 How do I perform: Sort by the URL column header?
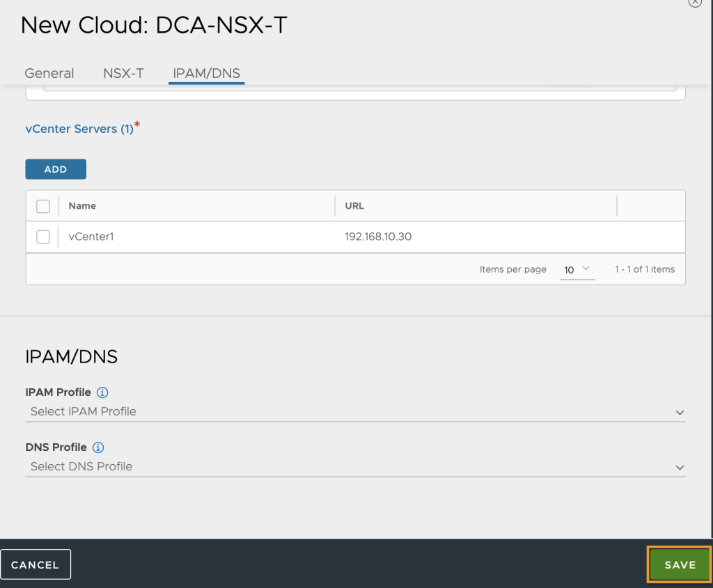click(x=354, y=206)
